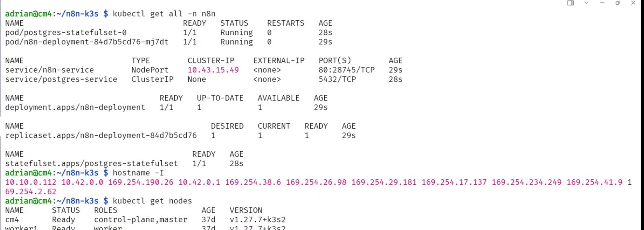
Task: Click control-plane,master roles value
Action: 141,220
